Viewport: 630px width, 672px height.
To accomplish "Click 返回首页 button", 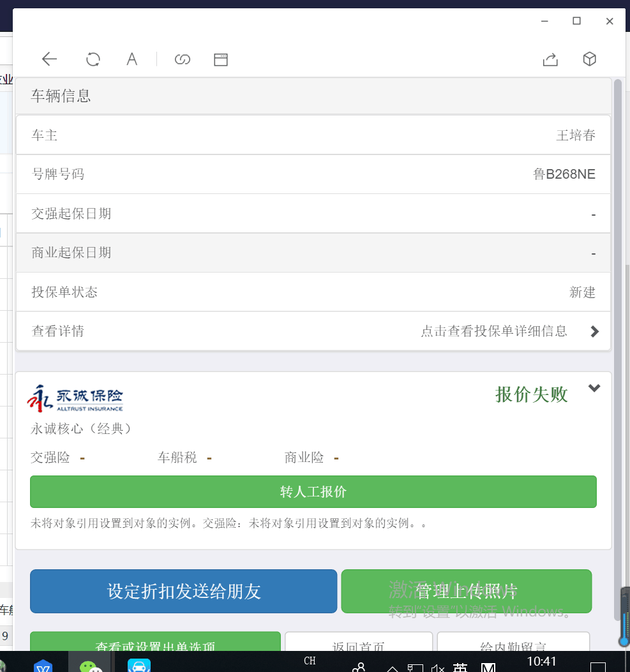I will click(359, 641).
